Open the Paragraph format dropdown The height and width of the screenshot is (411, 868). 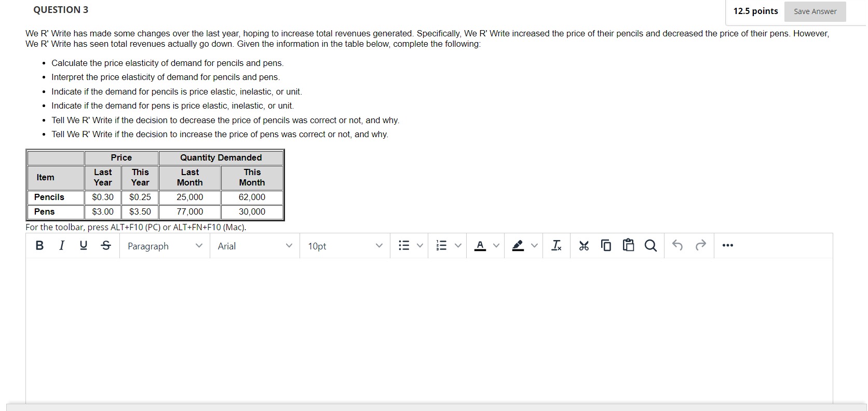pos(165,246)
